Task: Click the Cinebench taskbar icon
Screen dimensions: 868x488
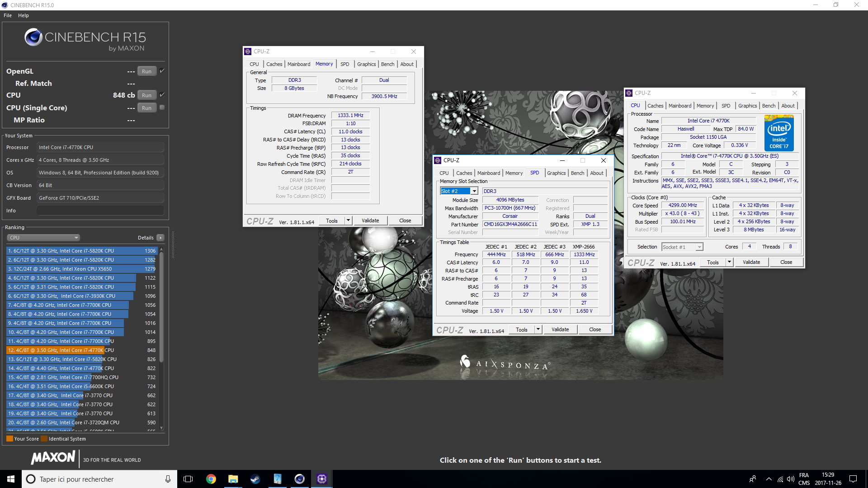Action: (299, 479)
